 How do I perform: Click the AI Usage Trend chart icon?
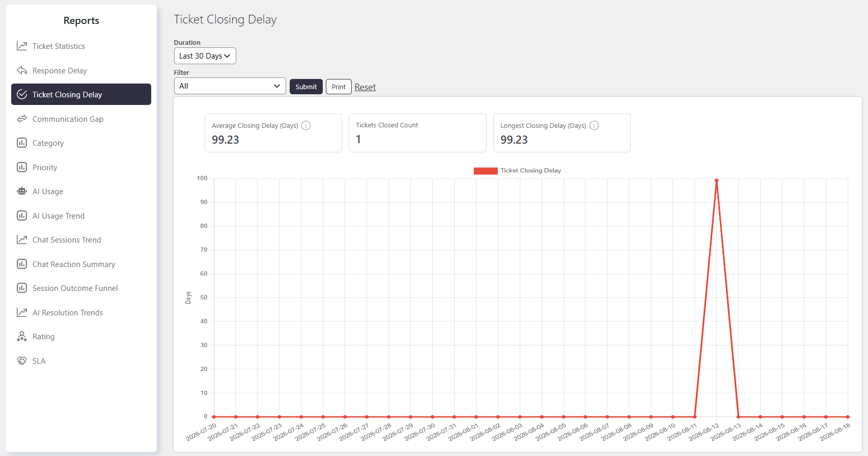pos(22,216)
